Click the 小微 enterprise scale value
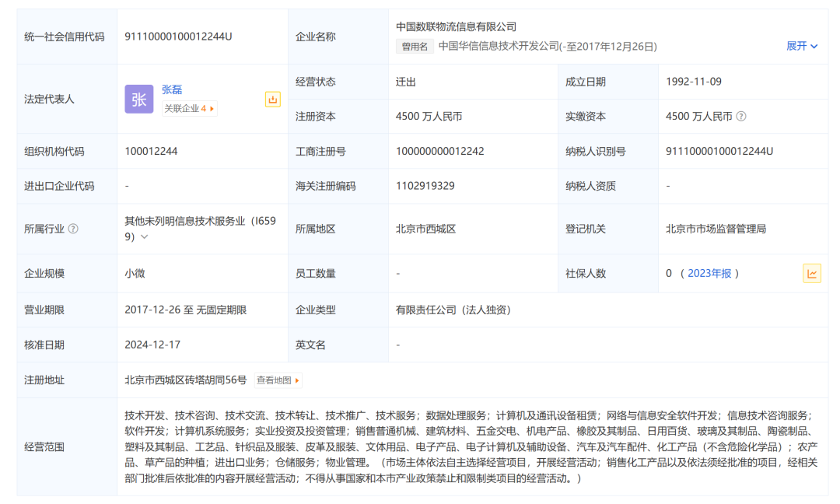Screen dimensions: 840x504 coord(135,273)
